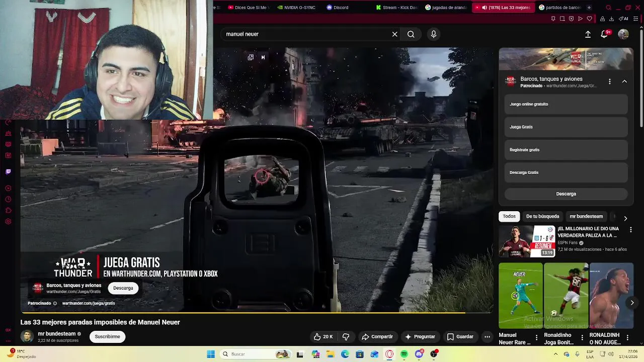
Task: Select Juego online gratuito ad link
Action: (x=566, y=104)
